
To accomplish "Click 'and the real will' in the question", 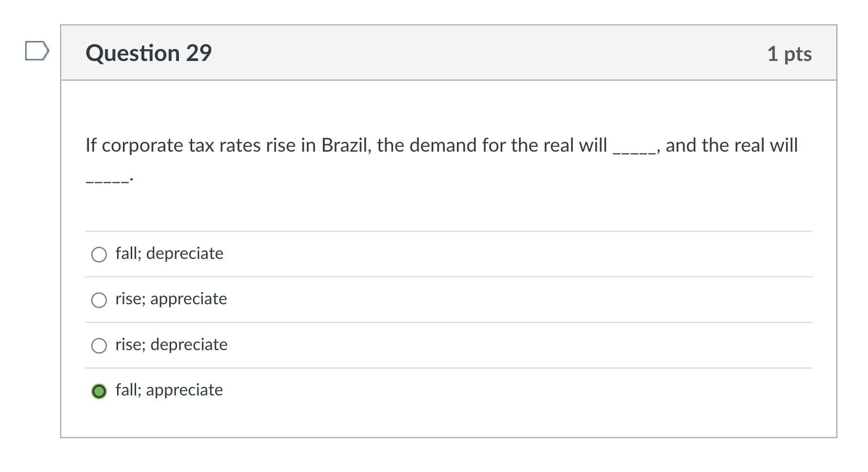I will point(731,145).
